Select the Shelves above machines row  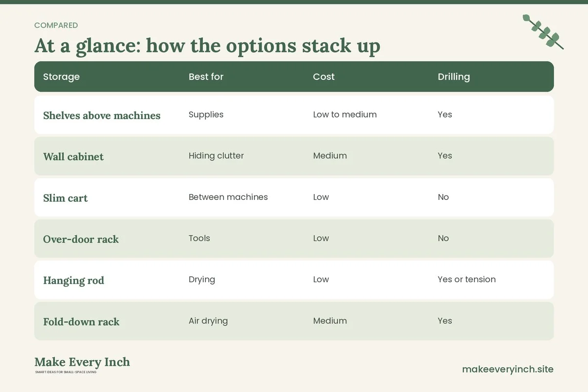[294, 115]
